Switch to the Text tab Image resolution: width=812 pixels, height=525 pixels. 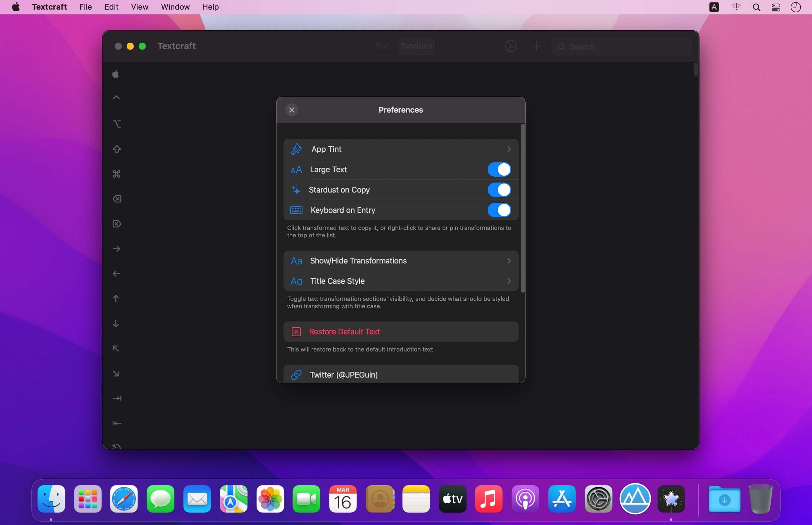pos(382,46)
